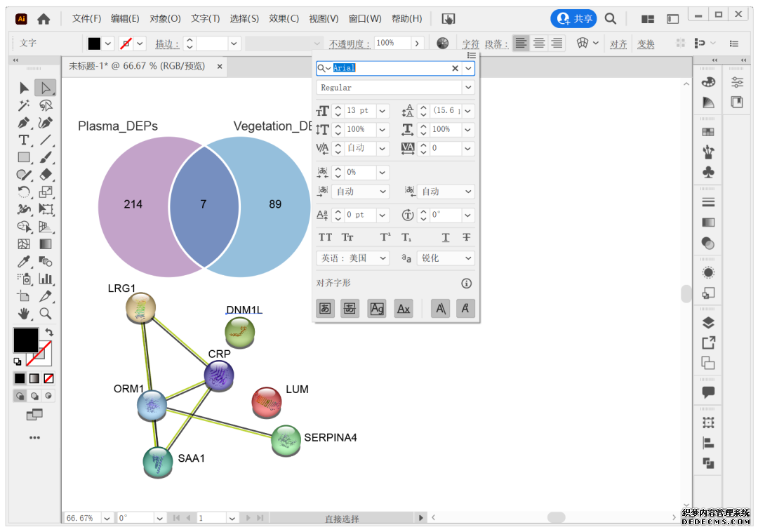Switch to the 未标题-1 document tab
The image size is (758, 532).
click(x=137, y=67)
